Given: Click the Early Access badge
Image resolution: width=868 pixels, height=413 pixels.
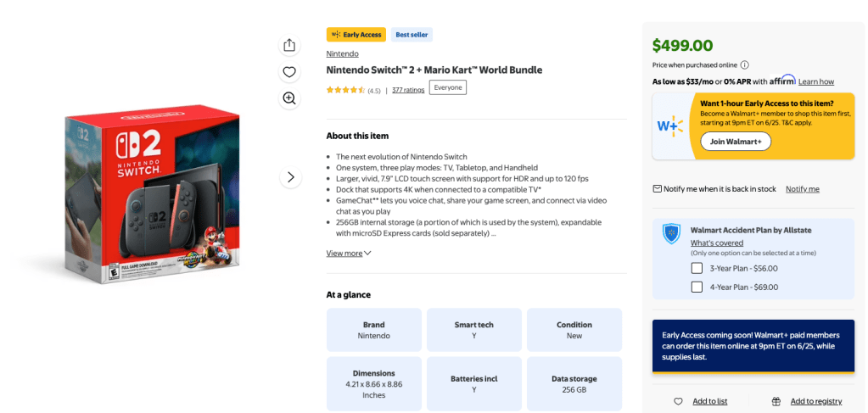Looking at the screenshot, I should coord(356,35).
